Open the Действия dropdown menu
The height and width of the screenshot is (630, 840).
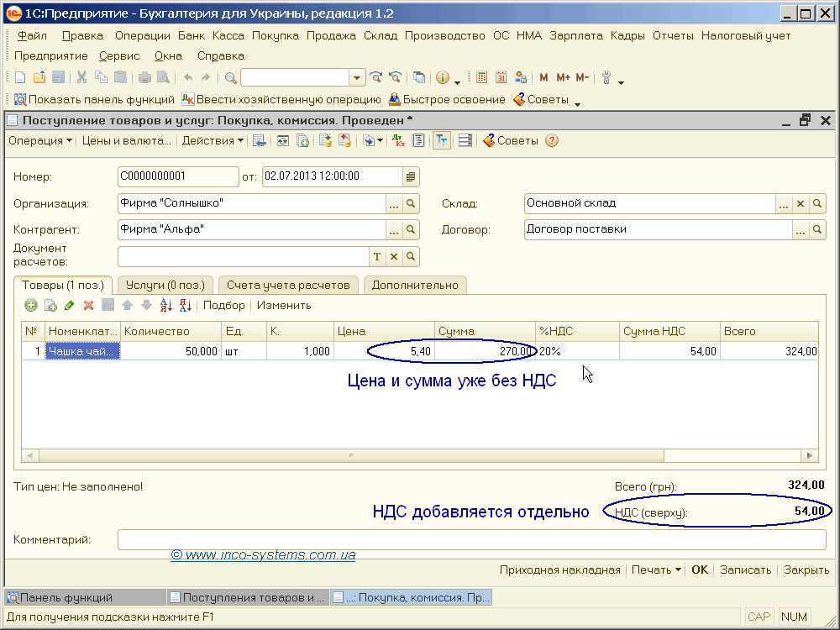(x=213, y=141)
